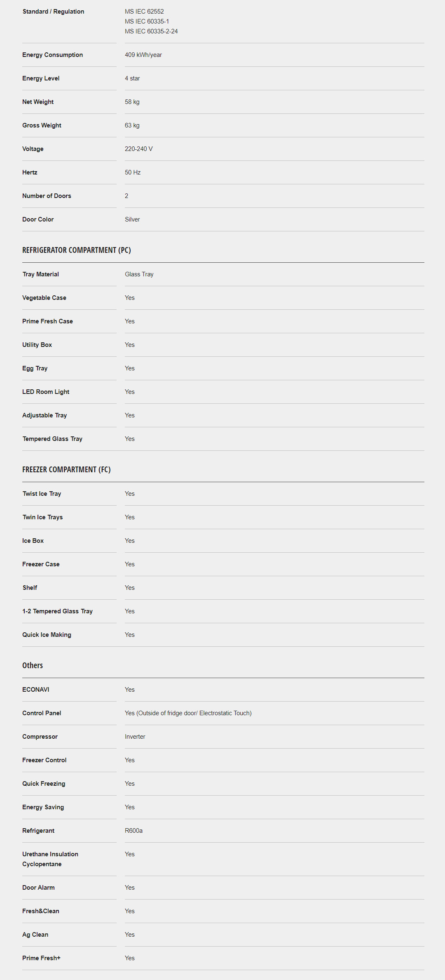
Task: Click the 4 star value
Action: tap(132, 78)
